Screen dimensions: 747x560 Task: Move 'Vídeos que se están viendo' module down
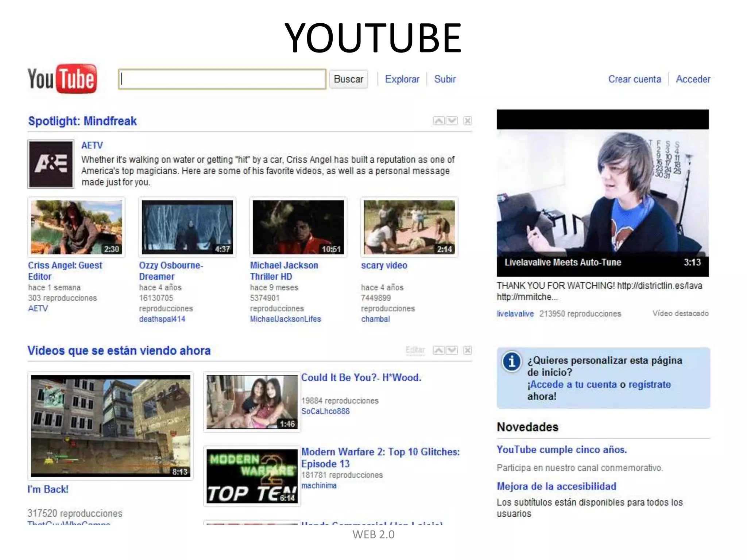pos(452,350)
